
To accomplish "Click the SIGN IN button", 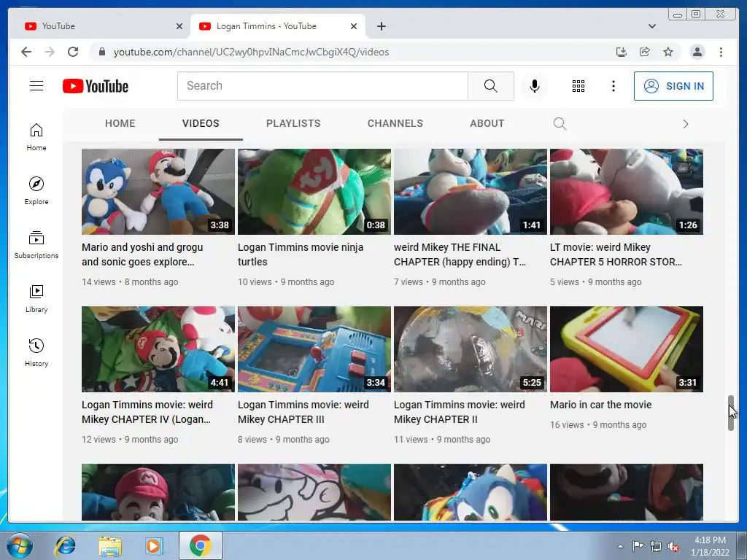I will 673,86.
